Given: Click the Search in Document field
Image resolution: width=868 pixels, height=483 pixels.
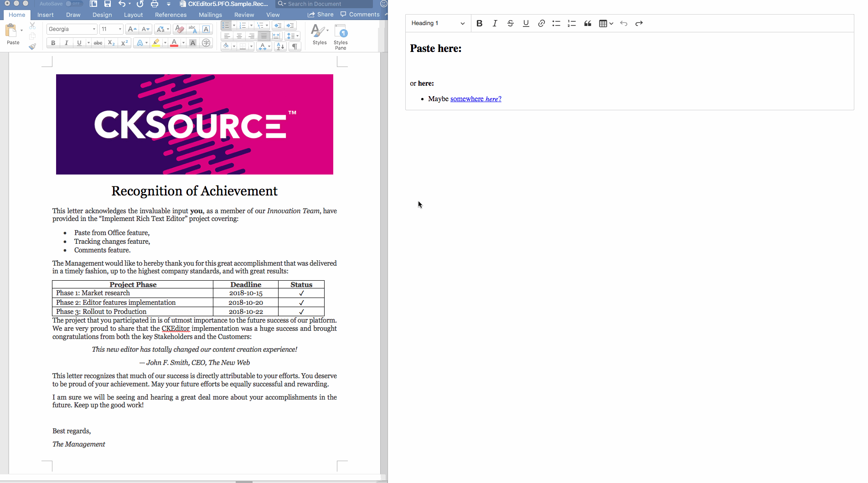Looking at the screenshot, I should coord(325,4).
